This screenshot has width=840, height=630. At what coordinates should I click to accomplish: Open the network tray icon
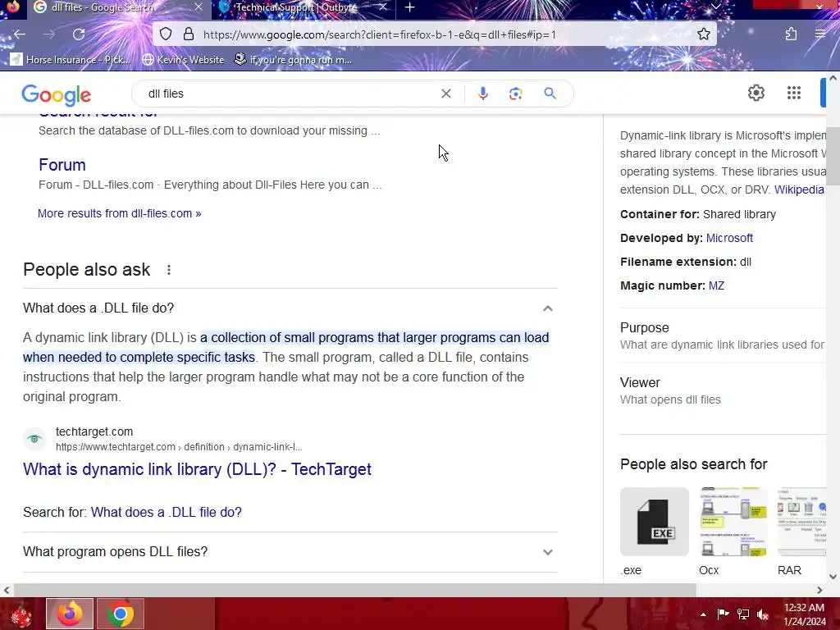pyautogui.click(x=742, y=614)
